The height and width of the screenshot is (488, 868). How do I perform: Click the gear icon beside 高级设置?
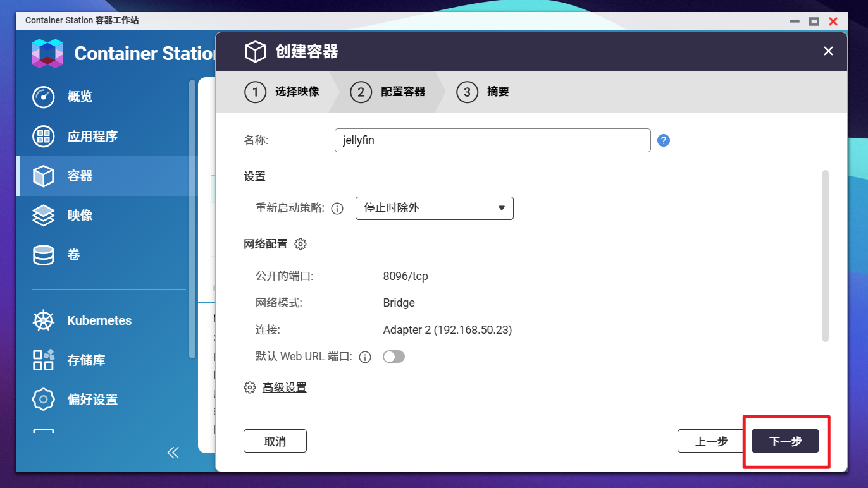tap(250, 387)
